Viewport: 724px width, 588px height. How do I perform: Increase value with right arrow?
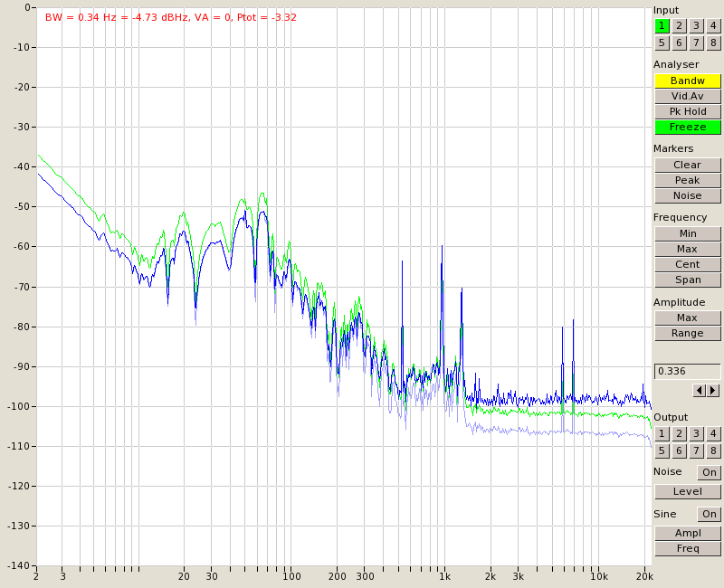713,391
